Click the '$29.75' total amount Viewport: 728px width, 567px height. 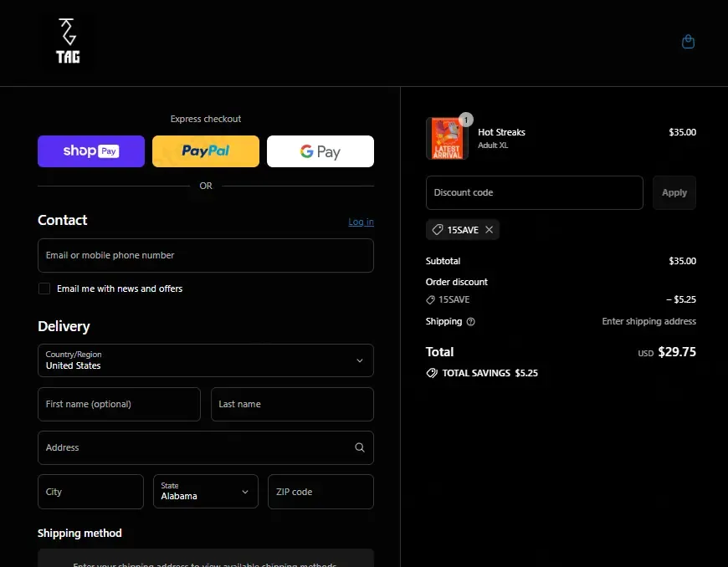pos(677,352)
